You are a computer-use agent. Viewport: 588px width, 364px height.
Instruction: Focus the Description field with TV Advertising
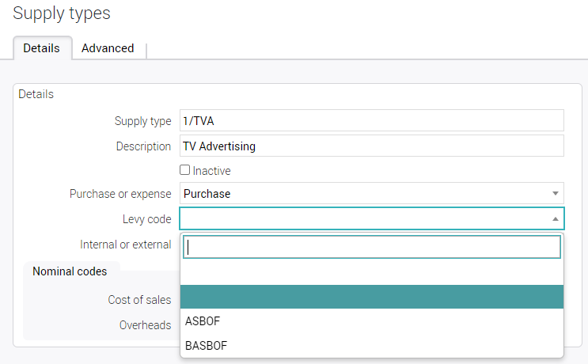coord(371,146)
